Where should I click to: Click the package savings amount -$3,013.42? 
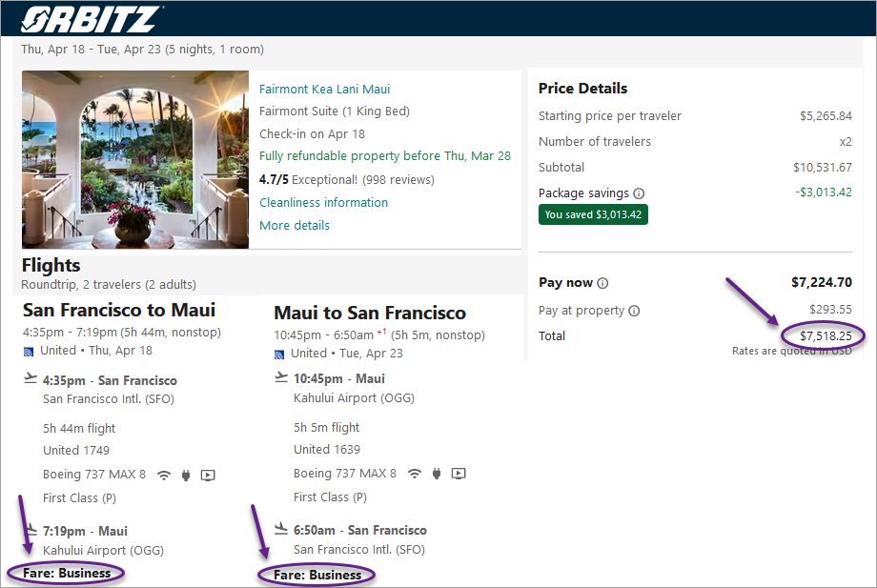824,193
